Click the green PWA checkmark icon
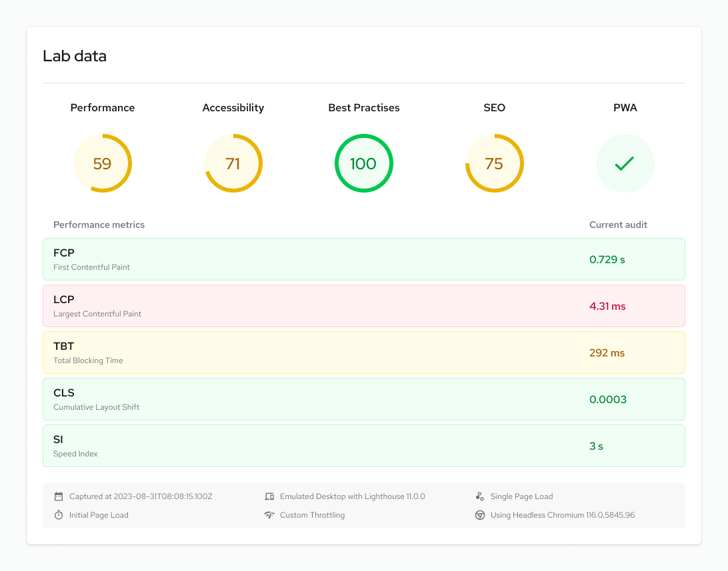Image resolution: width=728 pixels, height=571 pixels. (625, 163)
